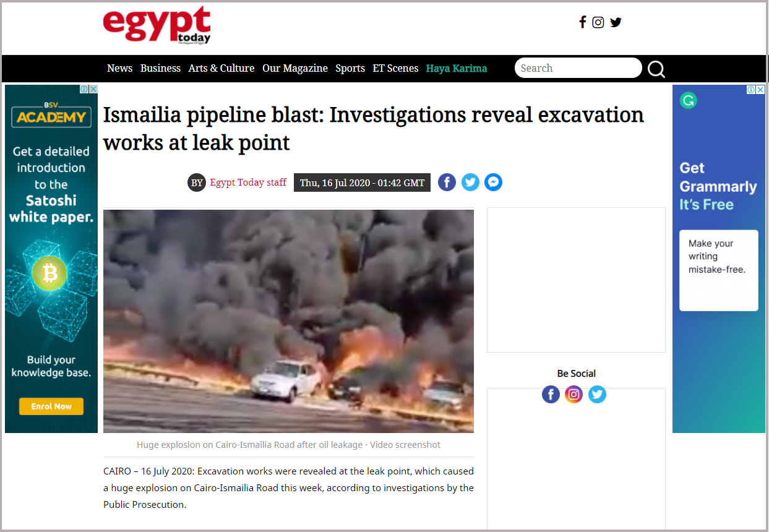Click the Facebook icon in the header

pos(582,22)
